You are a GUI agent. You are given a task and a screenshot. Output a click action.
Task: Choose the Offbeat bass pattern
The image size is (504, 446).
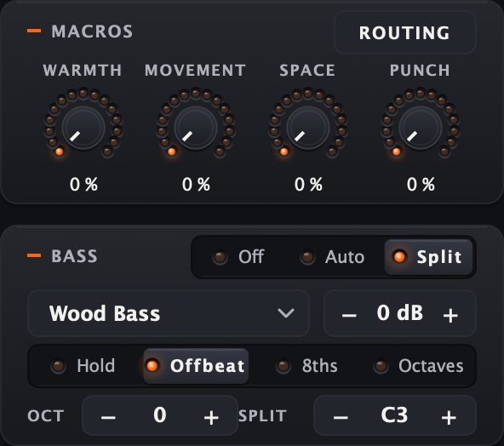pos(196,366)
